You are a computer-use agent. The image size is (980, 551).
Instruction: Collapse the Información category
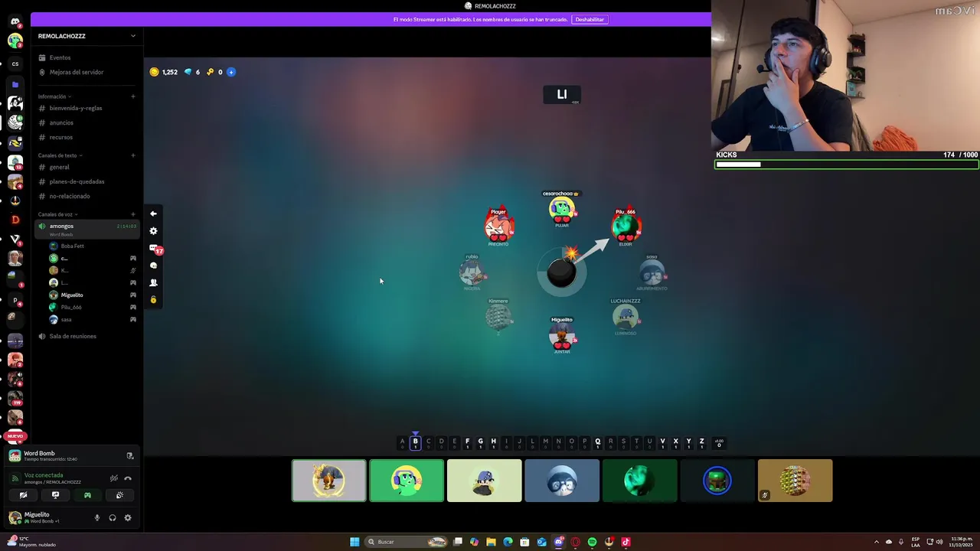[54, 96]
